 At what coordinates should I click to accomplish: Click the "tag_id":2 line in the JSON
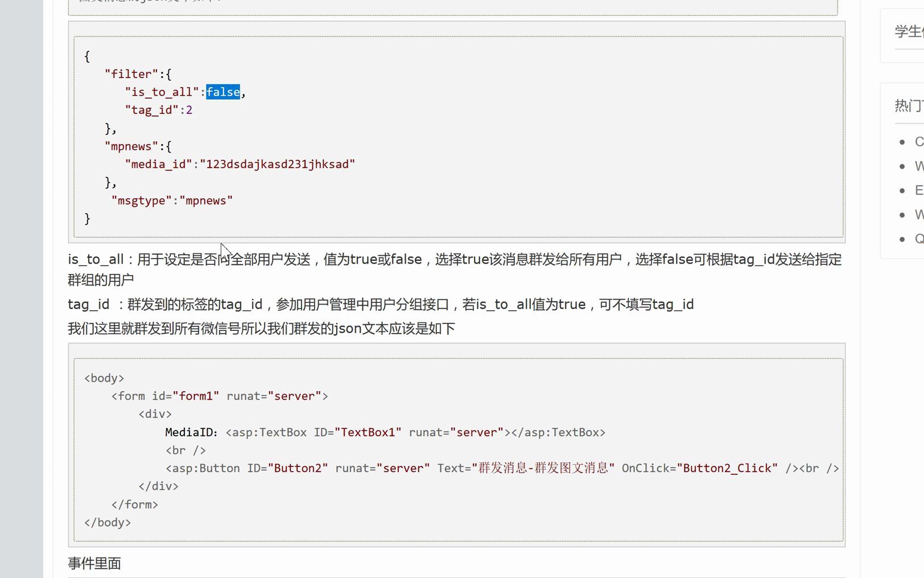pyautogui.click(x=159, y=110)
